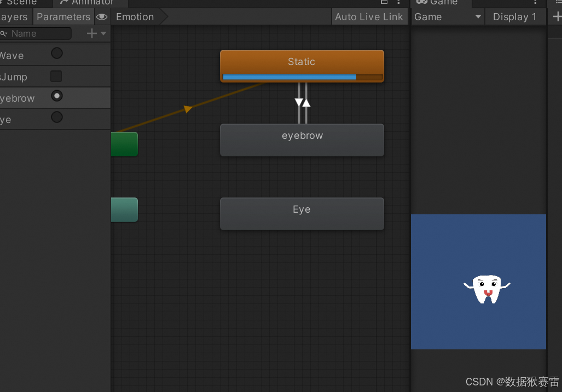
Task: Open the Display 1 dropdown
Action: point(514,16)
